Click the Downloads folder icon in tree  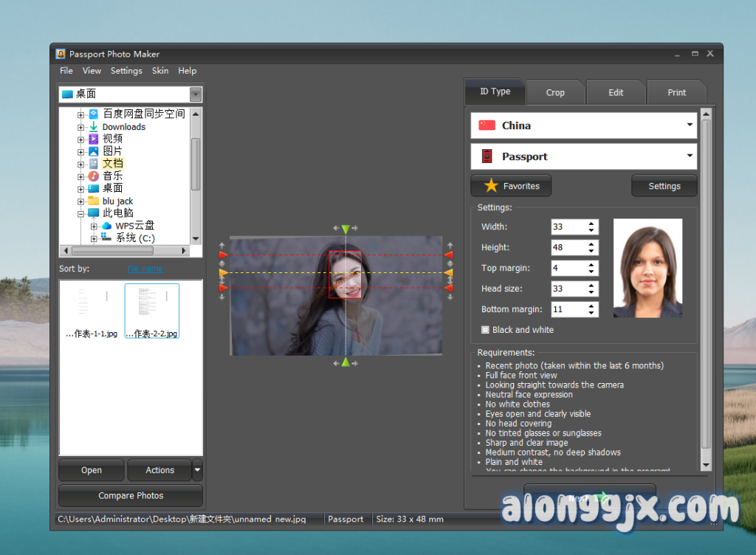click(94, 127)
